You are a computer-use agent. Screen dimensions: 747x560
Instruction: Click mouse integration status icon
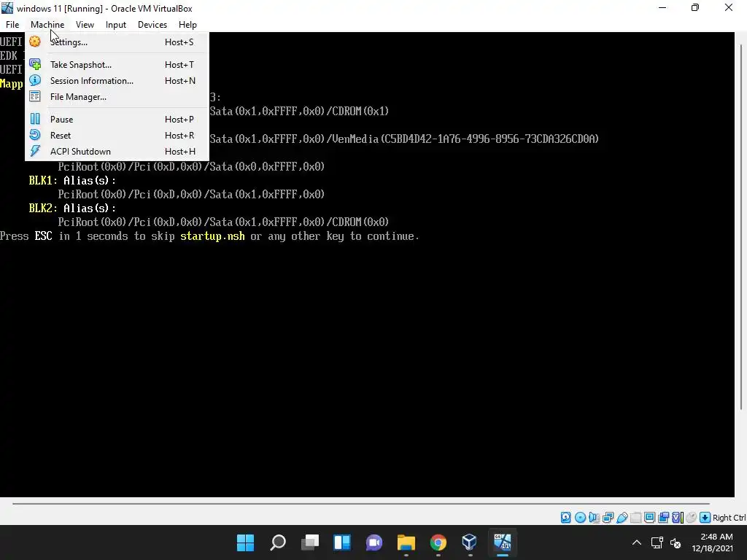click(x=692, y=518)
